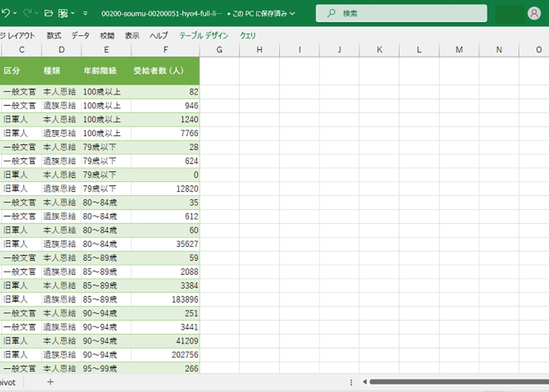The image size is (549, 392).
Task: Click the Redo icon
Action: 27,13
